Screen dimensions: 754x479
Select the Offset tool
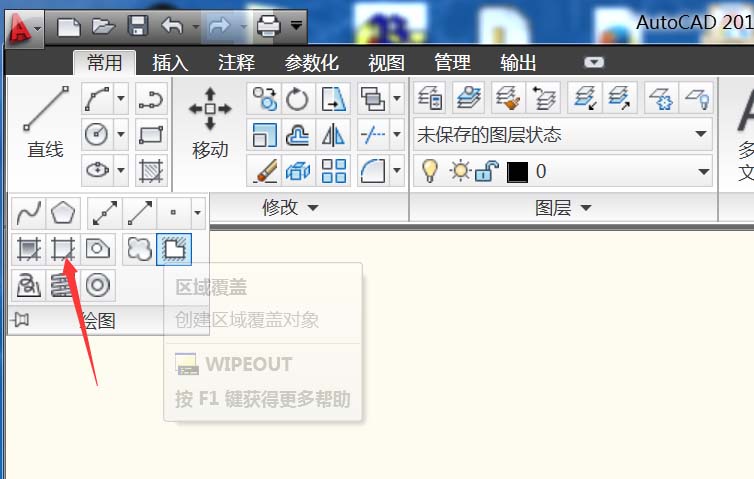point(298,134)
